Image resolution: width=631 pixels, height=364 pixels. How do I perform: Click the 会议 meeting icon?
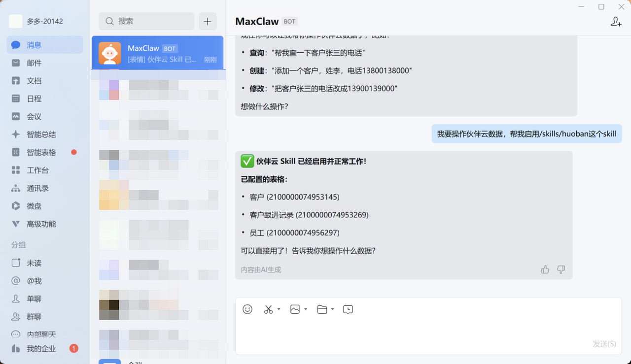coord(16,116)
